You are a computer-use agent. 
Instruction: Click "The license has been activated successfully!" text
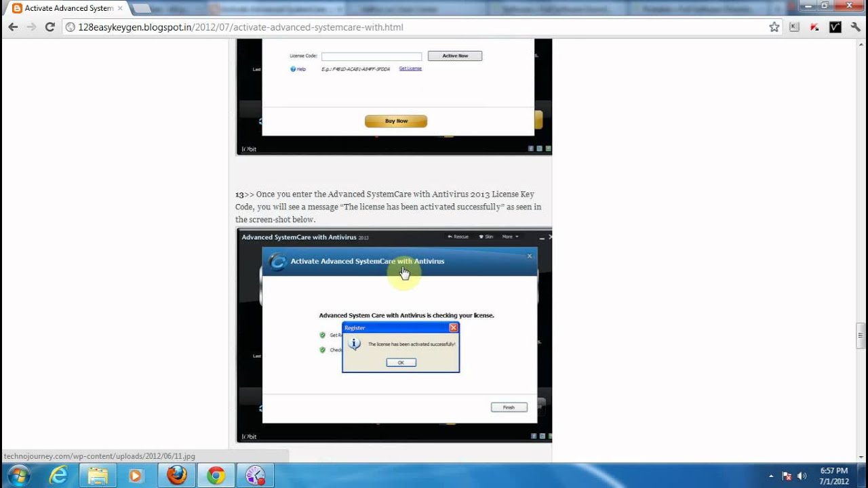[x=412, y=344]
